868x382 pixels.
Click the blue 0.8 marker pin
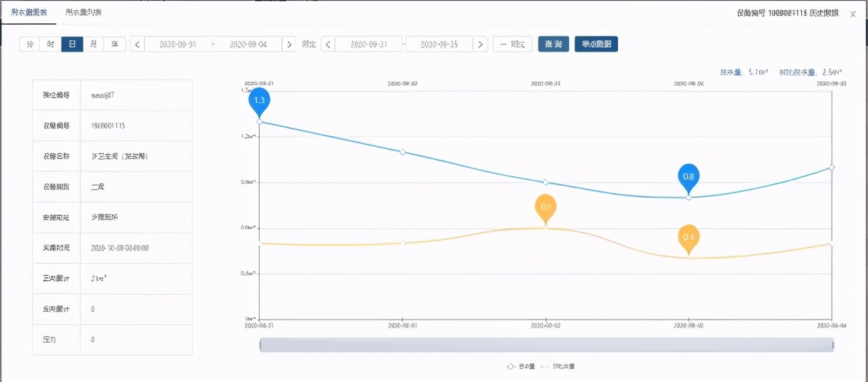pos(688,176)
